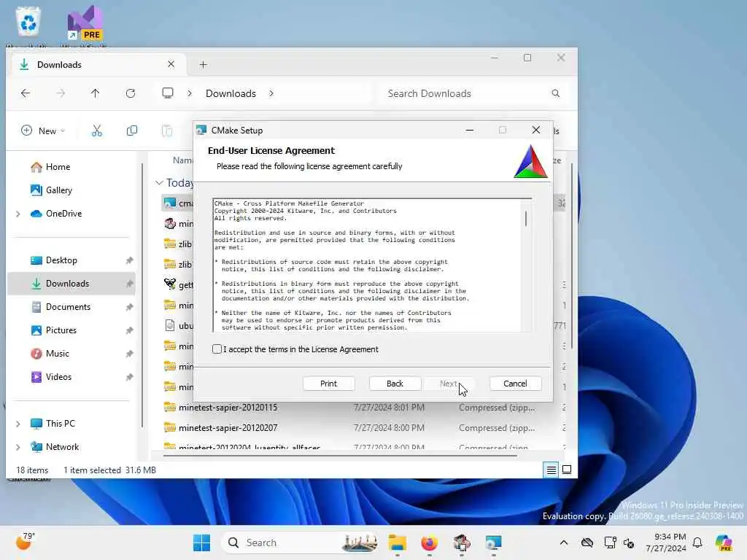Click the search magnifier in Explorer
This screenshot has height=560, width=747.
[555, 93]
